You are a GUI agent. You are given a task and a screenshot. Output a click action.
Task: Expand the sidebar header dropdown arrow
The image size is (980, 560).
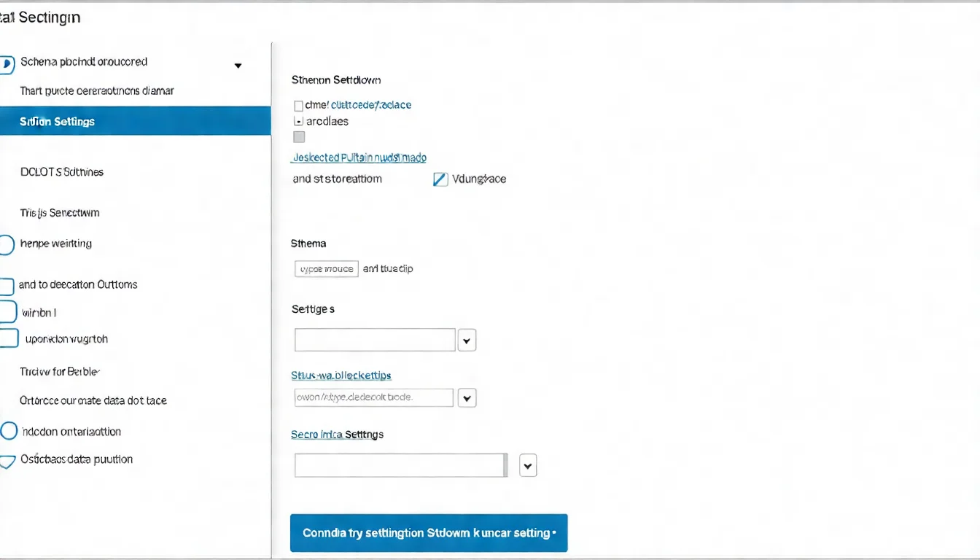click(238, 66)
